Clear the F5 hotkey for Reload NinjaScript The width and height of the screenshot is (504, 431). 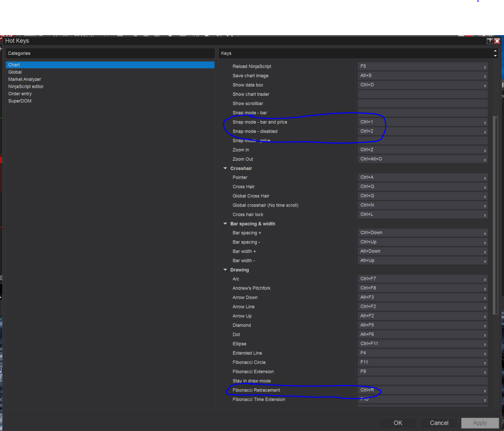point(485,67)
